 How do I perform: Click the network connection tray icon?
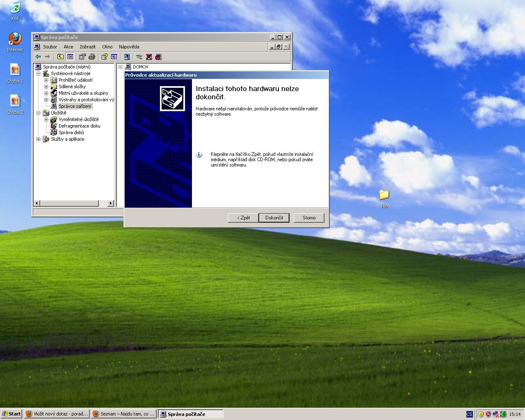tap(495, 414)
